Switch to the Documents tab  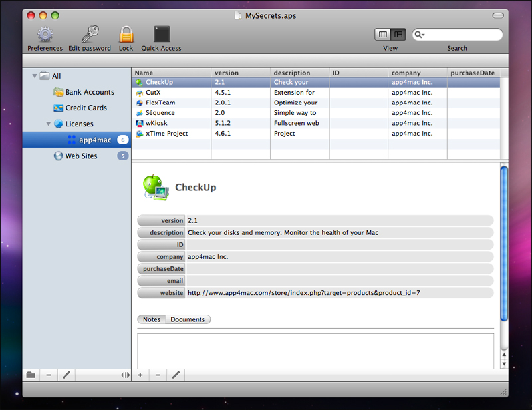point(188,319)
